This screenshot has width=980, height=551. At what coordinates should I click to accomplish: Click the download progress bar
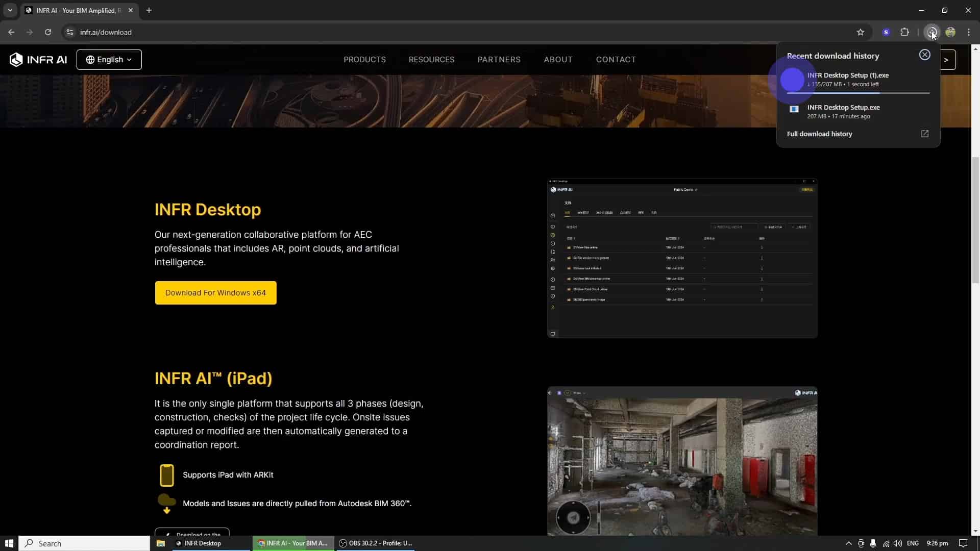[858, 93]
